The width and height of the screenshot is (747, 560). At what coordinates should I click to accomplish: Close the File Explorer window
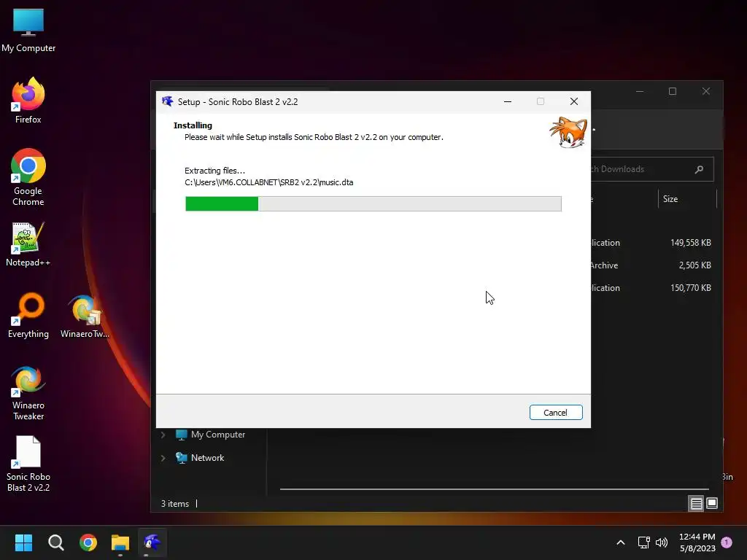[705, 91]
